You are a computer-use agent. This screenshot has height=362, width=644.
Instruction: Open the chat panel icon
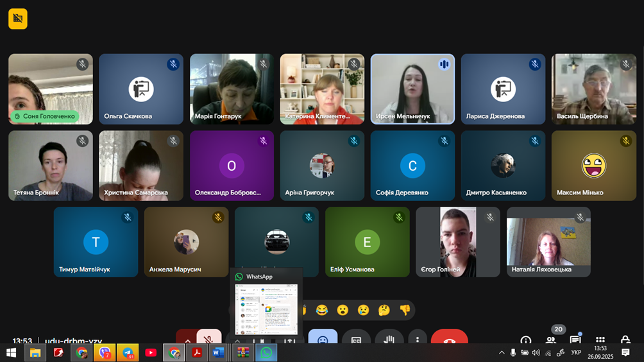575,340
